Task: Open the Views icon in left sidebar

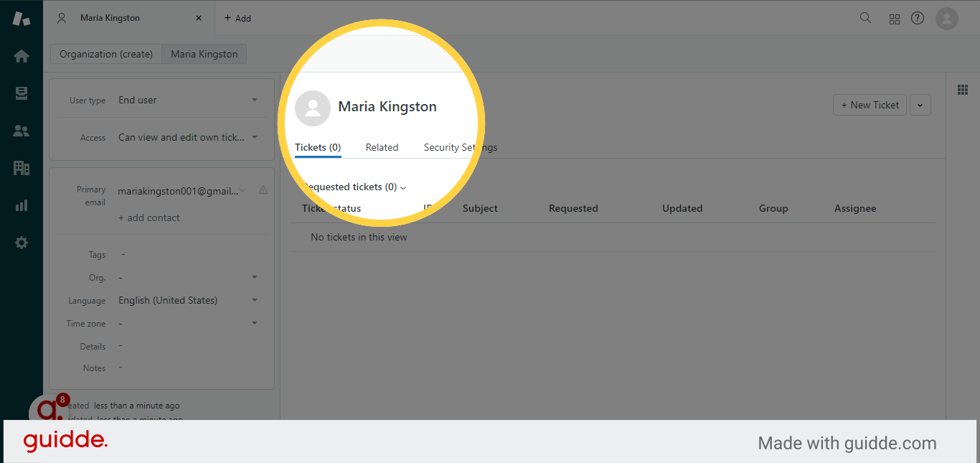Action: [x=21, y=93]
